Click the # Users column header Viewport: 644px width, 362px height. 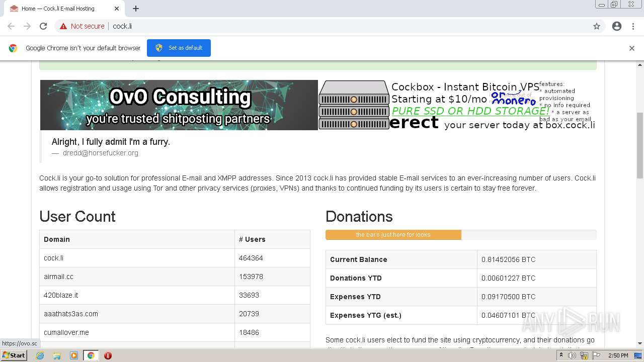point(252,239)
